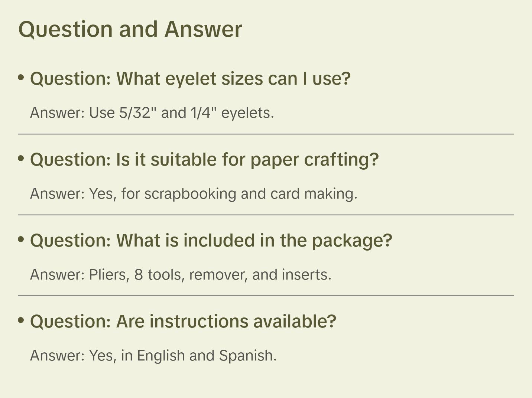Open the 'Is it suitable for paper crafting?' question
The width and height of the screenshot is (532, 398).
tap(204, 160)
